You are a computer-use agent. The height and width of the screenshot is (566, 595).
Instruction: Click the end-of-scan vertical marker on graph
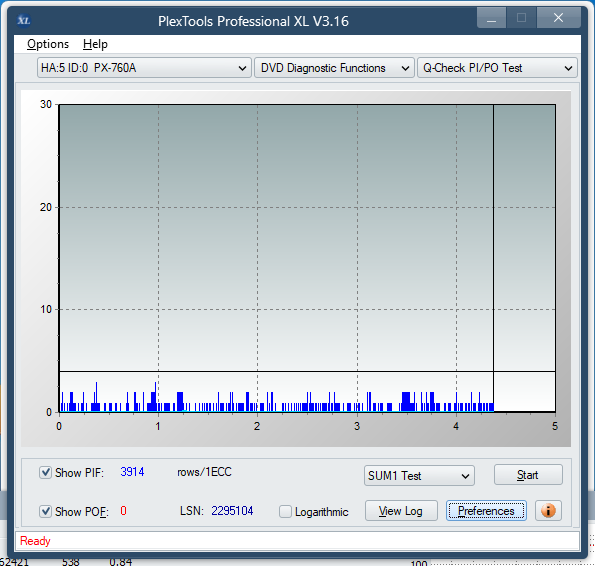[x=493, y=258]
